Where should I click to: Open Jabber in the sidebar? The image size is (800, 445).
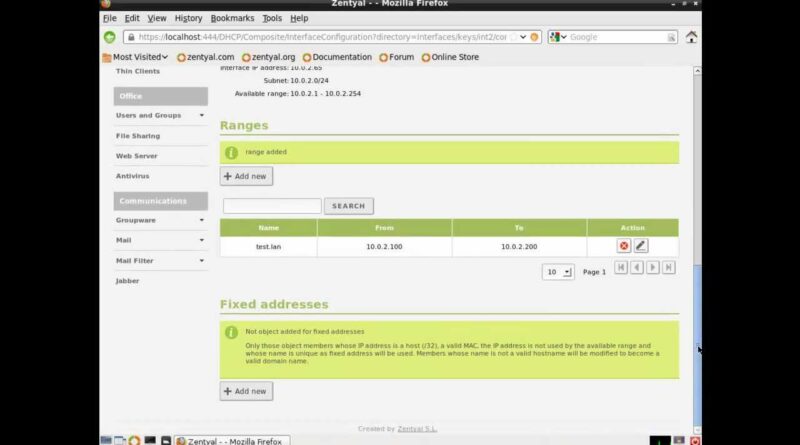(127, 281)
